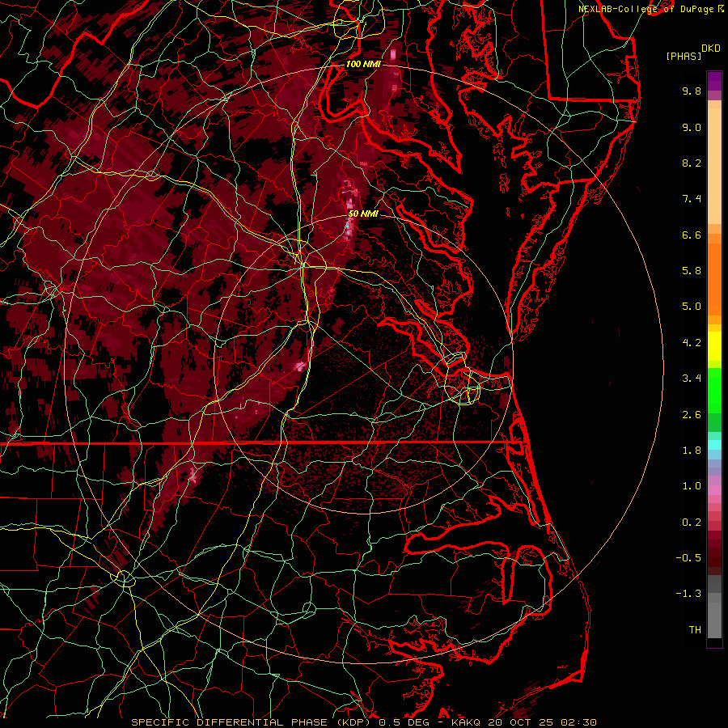Click the NEXLAB-College of DuPage label
728x728 pixels.
click(x=646, y=9)
